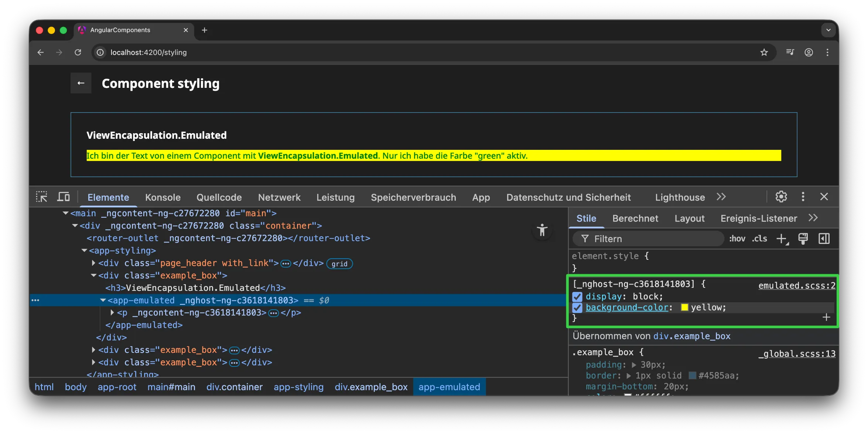This screenshot has height=434, width=868.
Task: Toggle the :hov element state button
Action: (737, 239)
